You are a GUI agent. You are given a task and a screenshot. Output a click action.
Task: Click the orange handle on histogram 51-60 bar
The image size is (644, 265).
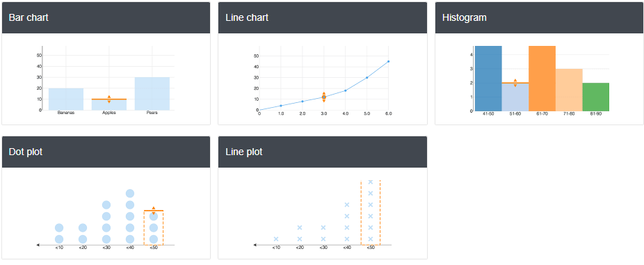515,83
